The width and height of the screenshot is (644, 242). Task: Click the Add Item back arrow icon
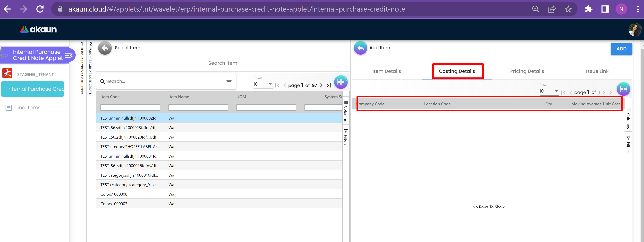coord(360,48)
